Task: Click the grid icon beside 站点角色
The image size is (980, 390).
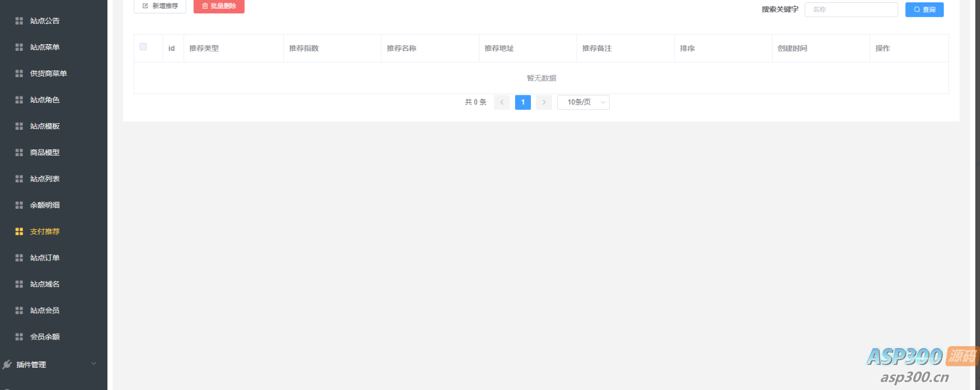Action: [19, 100]
